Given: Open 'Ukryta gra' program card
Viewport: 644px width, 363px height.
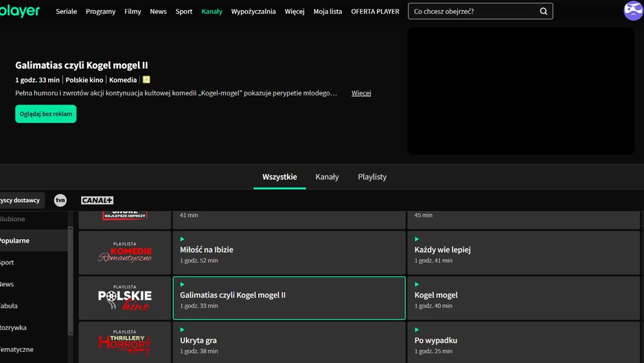Looking at the screenshot, I should pyautogui.click(x=289, y=342).
